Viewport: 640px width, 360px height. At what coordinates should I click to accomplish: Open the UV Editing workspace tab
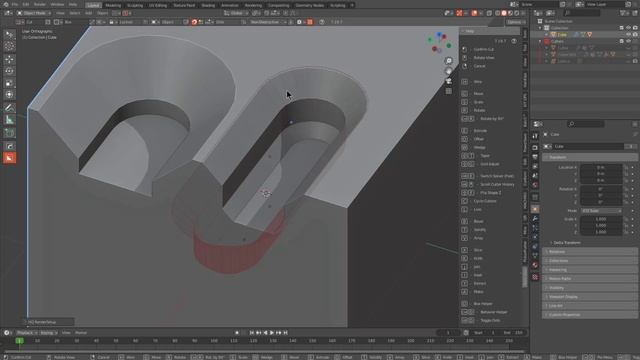point(158,5)
